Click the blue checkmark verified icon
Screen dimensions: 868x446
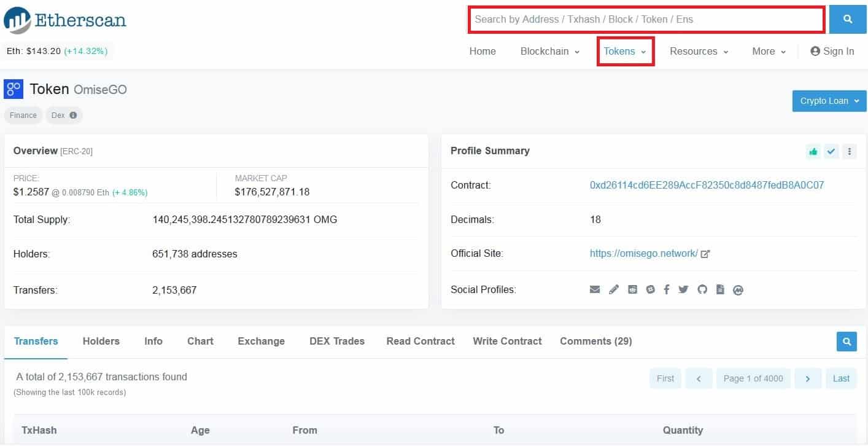click(831, 151)
